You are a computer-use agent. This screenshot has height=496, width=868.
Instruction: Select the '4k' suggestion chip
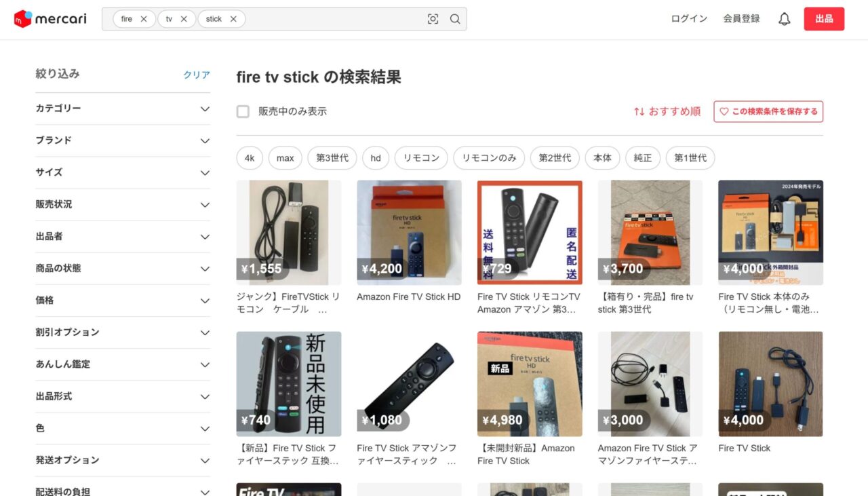click(x=250, y=158)
